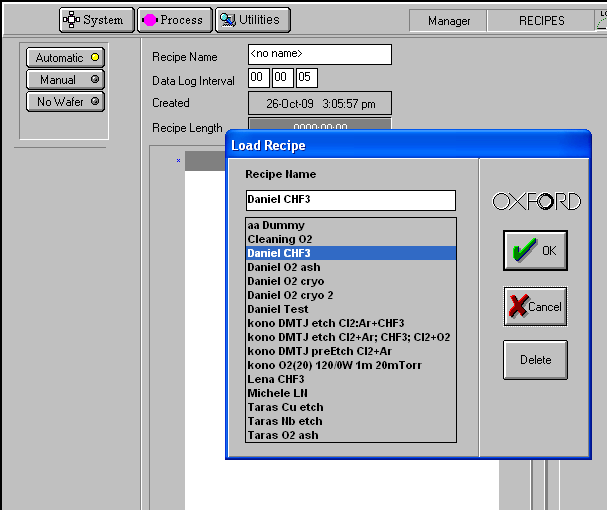Screen dimensions: 607x510
Task: Cancel the Load Recipe dialog
Action: click(x=535, y=306)
